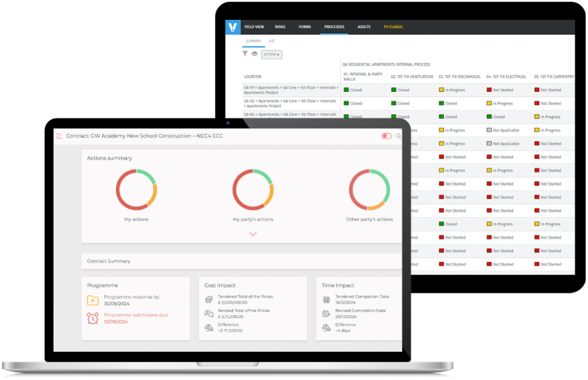
Task: Click the Programme response upload folder icon
Action: [93, 300]
